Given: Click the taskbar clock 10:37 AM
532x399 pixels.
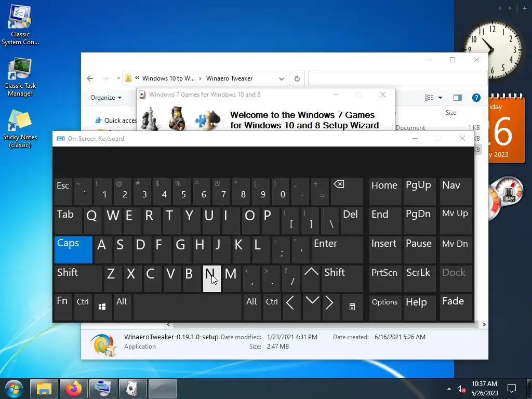Looking at the screenshot, I should pos(484,389).
